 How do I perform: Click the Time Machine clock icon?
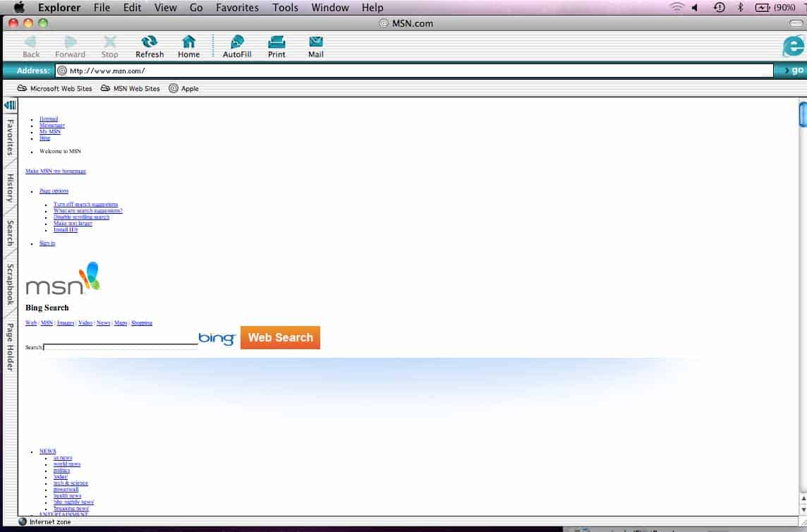[x=720, y=7]
